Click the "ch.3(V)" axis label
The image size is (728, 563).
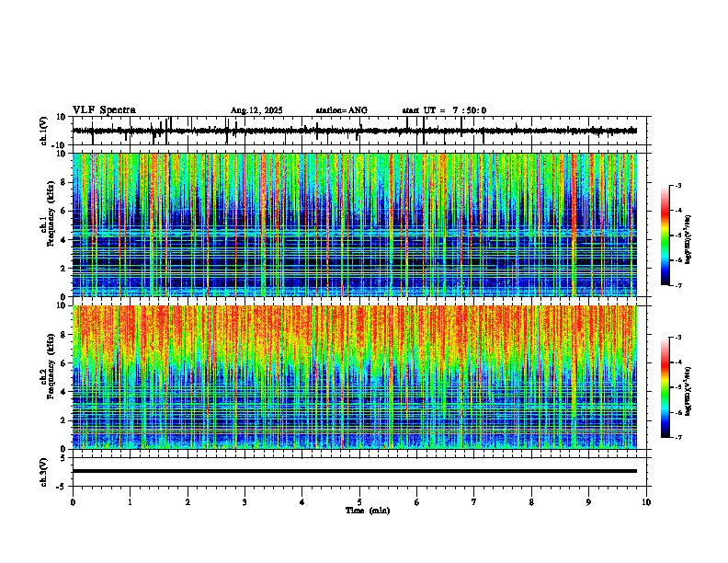click(x=44, y=472)
